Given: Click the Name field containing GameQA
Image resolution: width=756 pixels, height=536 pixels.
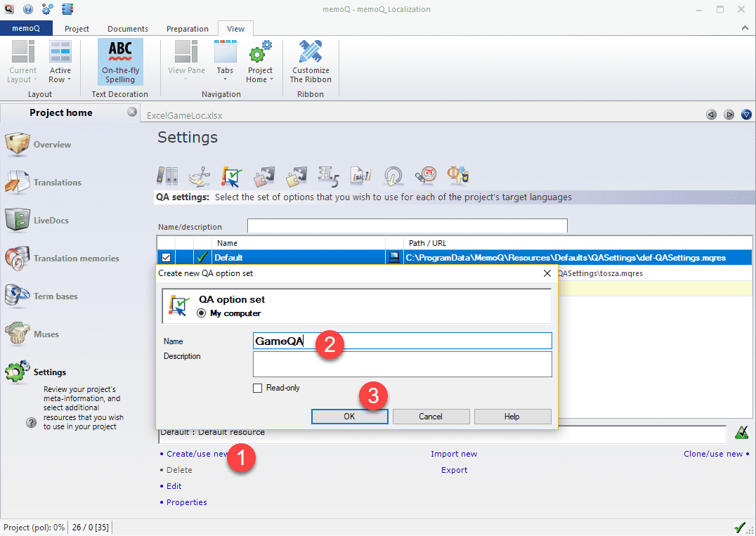Looking at the screenshot, I should pos(402,341).
